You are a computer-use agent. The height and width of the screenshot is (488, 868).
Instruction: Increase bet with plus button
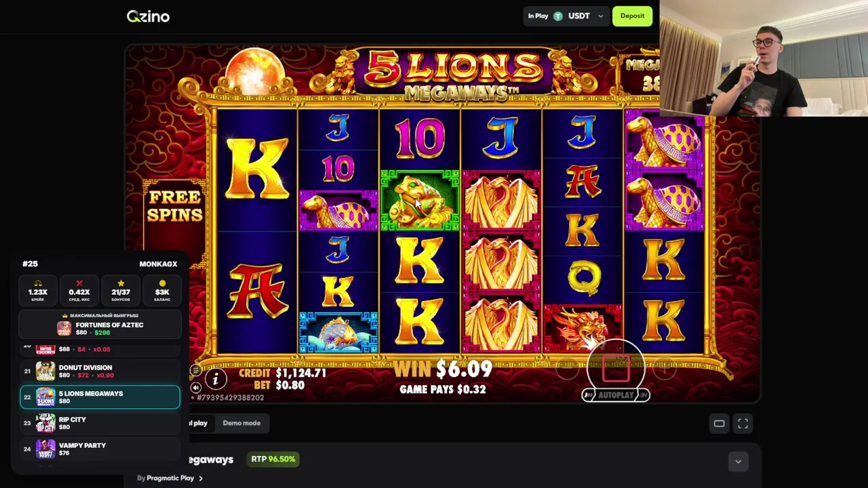(665, 369)
